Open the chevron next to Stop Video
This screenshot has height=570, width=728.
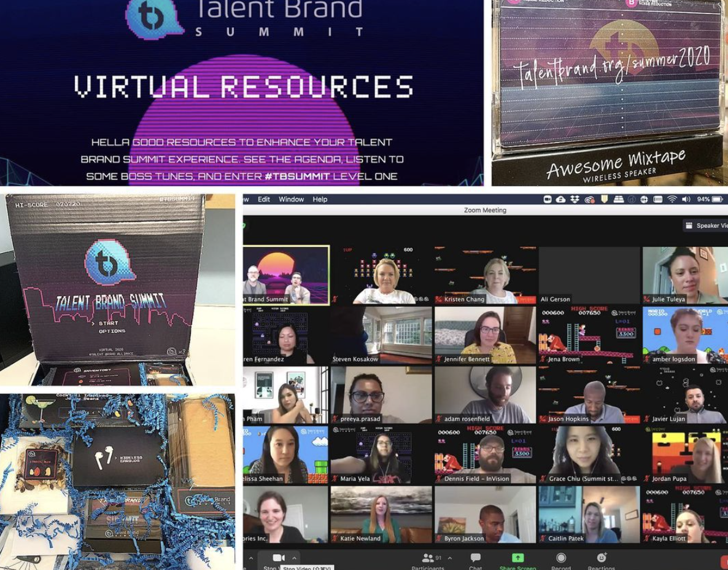click(295, 556)
